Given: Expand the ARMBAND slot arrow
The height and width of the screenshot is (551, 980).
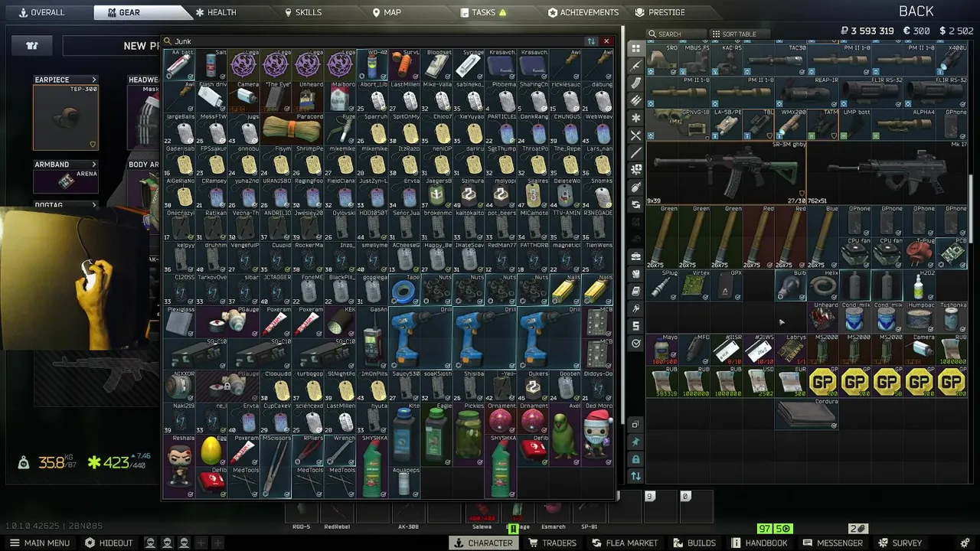Looking at the screenshot, I should pos(93,165).
